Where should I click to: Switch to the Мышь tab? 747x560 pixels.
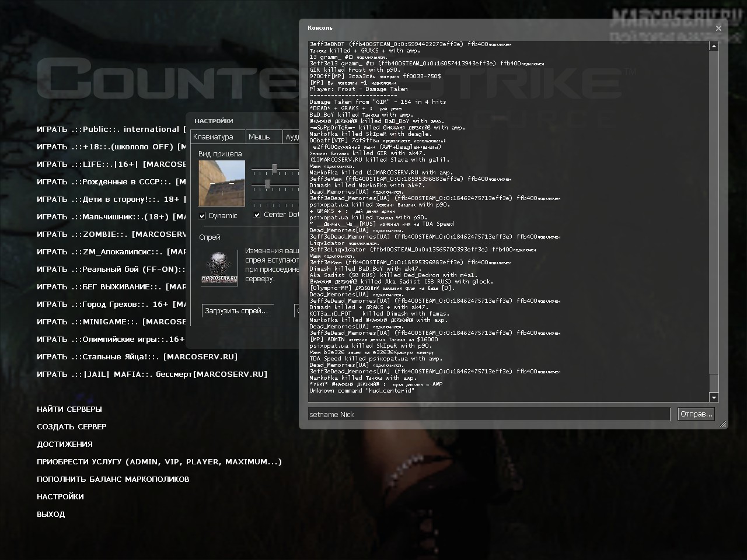[x=259, y=137]
